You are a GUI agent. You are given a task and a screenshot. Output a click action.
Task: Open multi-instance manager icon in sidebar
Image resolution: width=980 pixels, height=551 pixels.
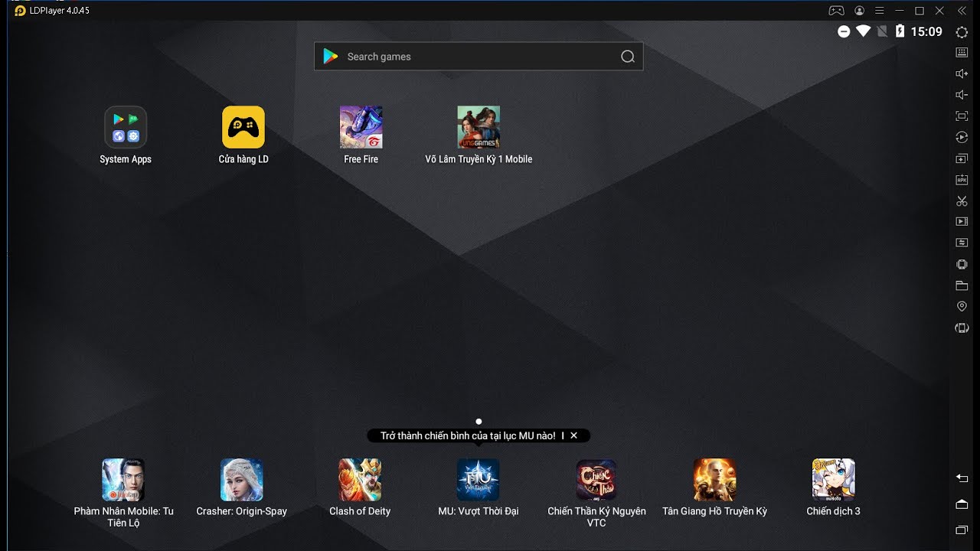962,158
